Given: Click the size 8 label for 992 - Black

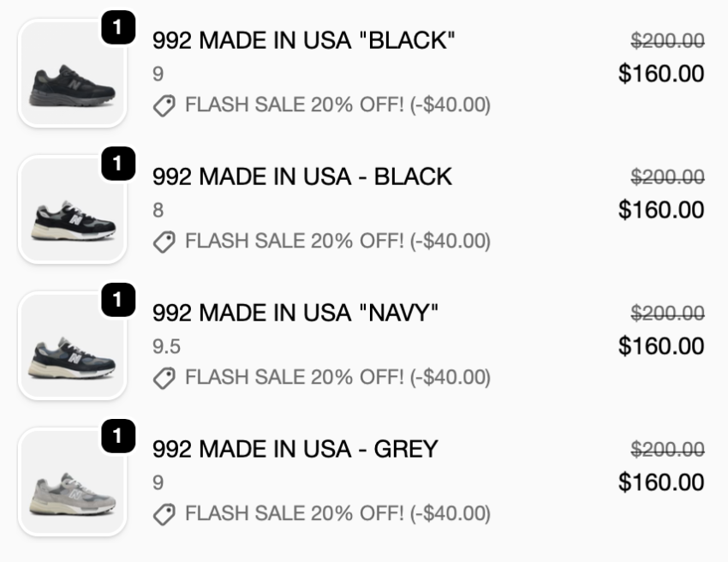Looking at the screenshot, I should pyautogui.click(x=158, y=210).
